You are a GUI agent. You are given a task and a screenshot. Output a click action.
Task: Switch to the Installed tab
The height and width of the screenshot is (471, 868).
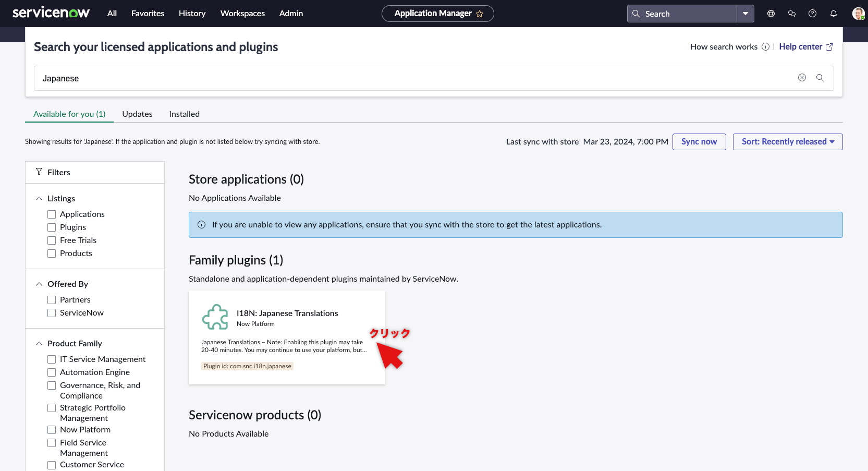(x=184, y=114)
